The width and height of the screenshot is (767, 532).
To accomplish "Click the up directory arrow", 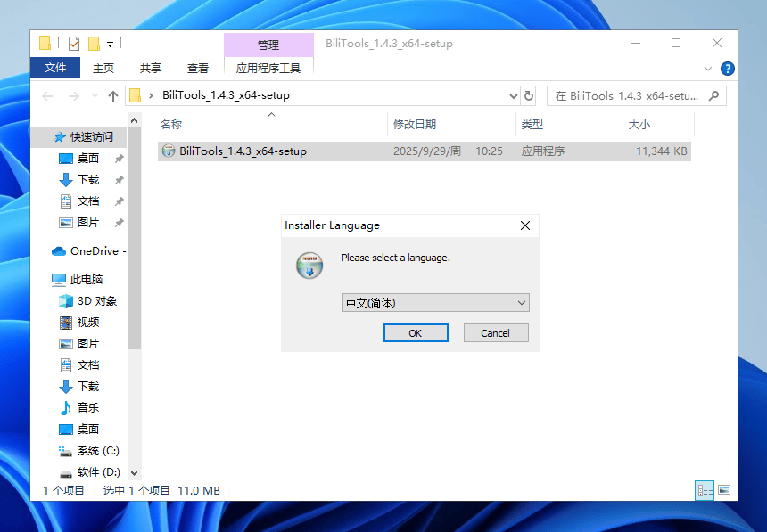I will tap(113, 95).
